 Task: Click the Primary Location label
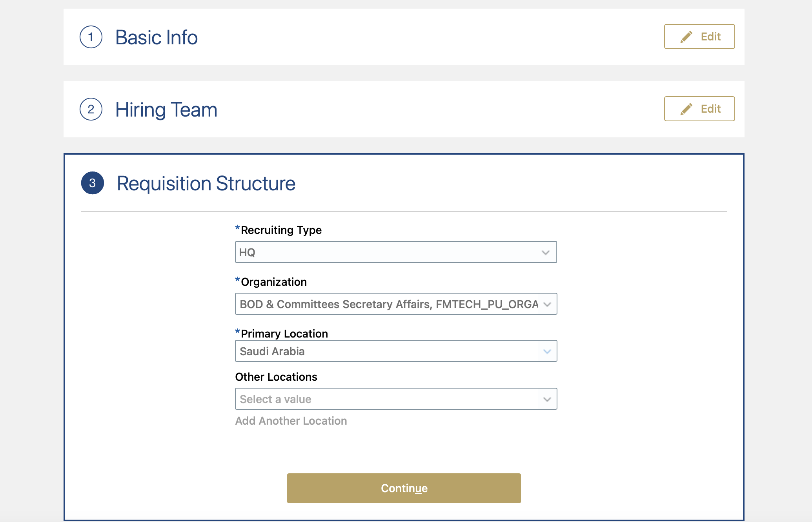coord(284,334)
